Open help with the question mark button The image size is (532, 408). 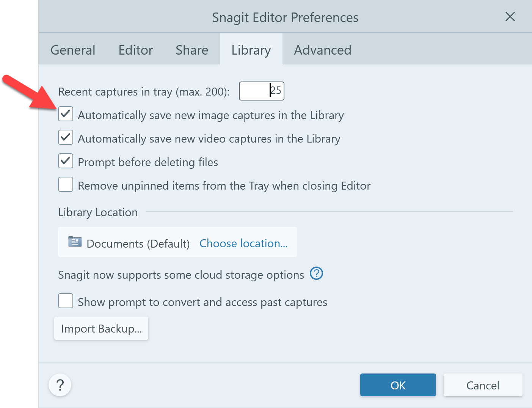pos(60,385)
